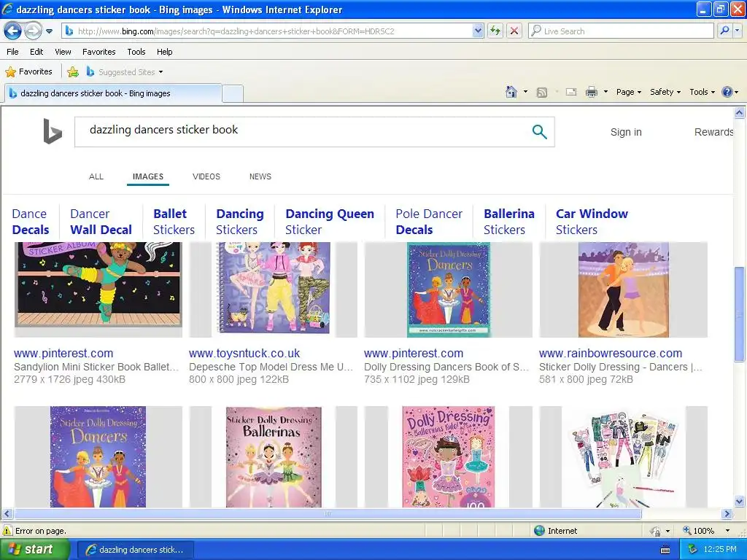Open the Page command menu
This screenshot has height=560, width=747.
[x=628, y=92]
